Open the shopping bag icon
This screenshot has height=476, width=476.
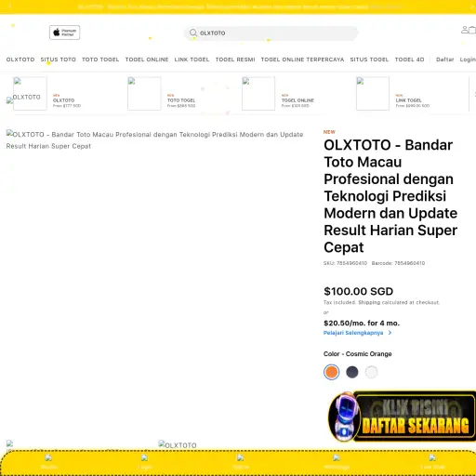click(x=472, y=30)
